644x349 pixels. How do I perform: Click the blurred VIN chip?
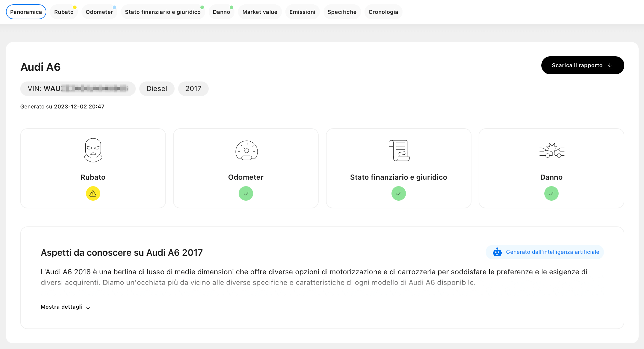click(x=78, y=89)
